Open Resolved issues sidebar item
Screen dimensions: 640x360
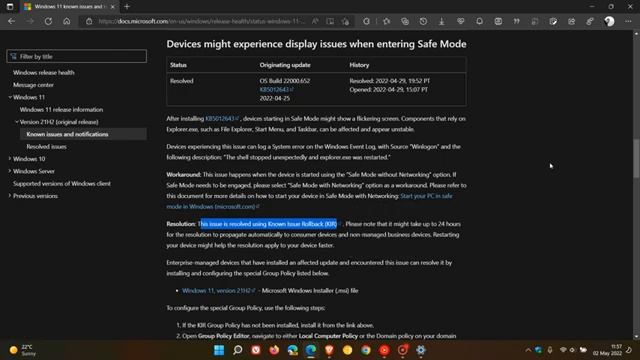[x=47, y=147]
